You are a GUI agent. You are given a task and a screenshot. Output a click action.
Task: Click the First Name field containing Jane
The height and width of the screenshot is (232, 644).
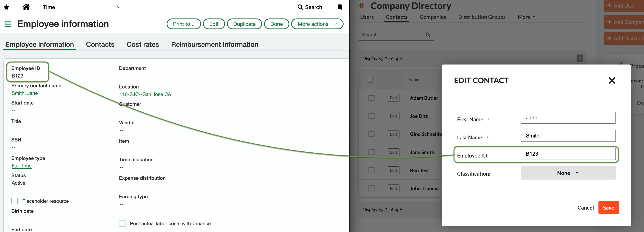568,118
